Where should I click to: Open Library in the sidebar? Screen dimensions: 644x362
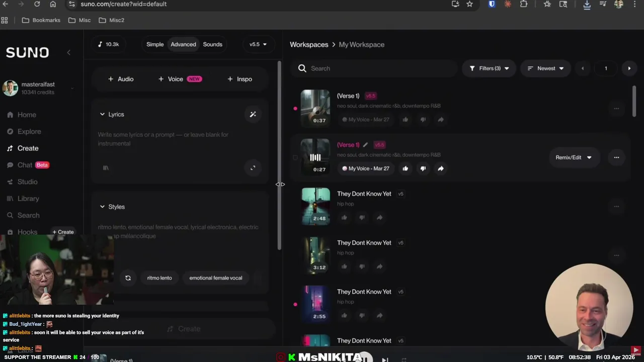pyautogui.click(x=23, y=199)
